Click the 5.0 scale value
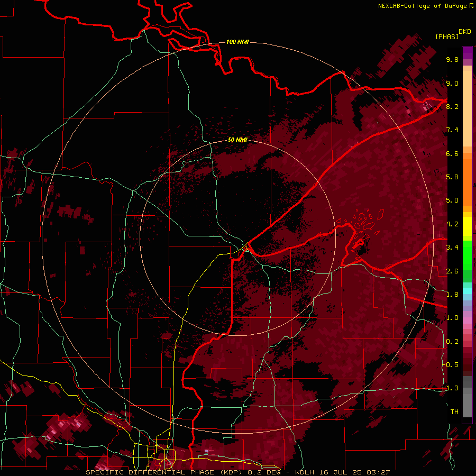 [x=452, y=200]
